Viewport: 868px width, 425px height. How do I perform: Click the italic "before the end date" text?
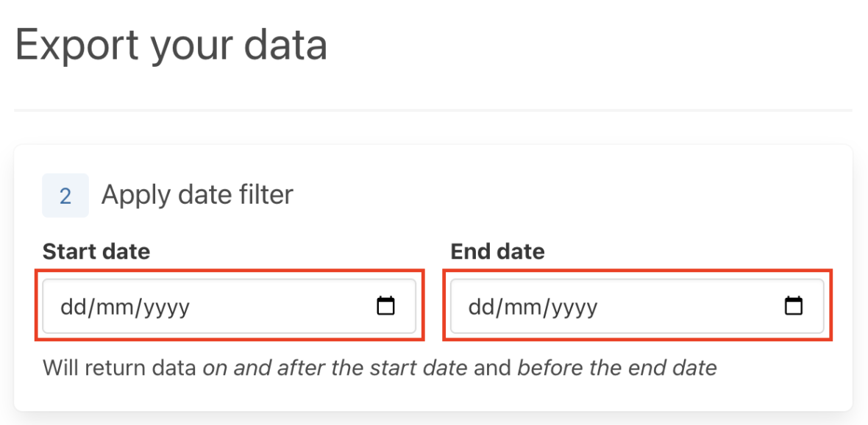point(617,368)
